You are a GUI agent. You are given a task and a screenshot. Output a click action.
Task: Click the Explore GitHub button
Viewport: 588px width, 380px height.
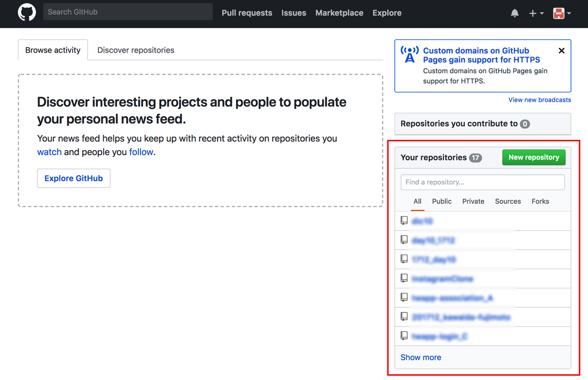(74, 178)
